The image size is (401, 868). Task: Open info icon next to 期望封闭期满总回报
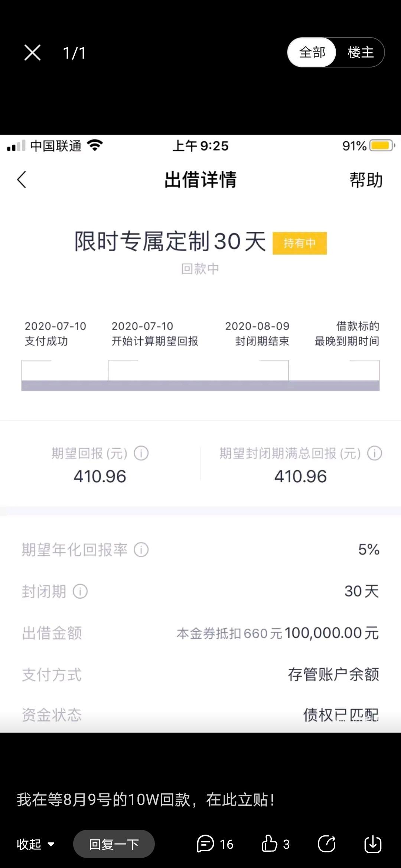coord(374,453)
